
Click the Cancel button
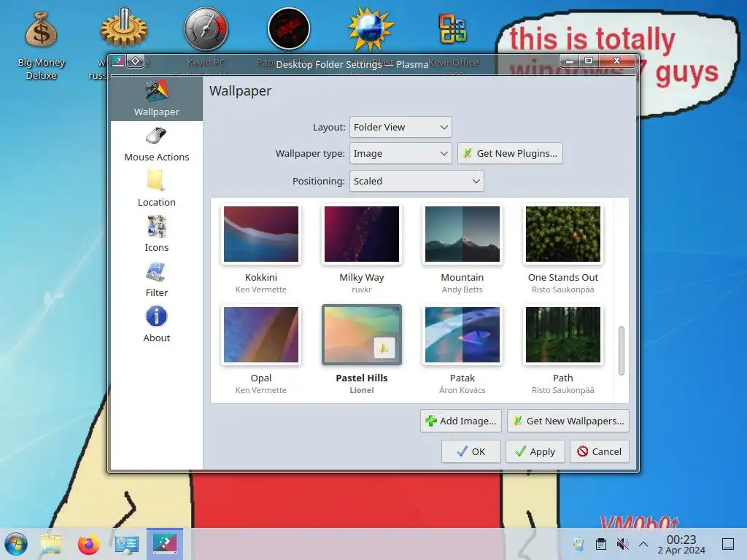(600, 451)
